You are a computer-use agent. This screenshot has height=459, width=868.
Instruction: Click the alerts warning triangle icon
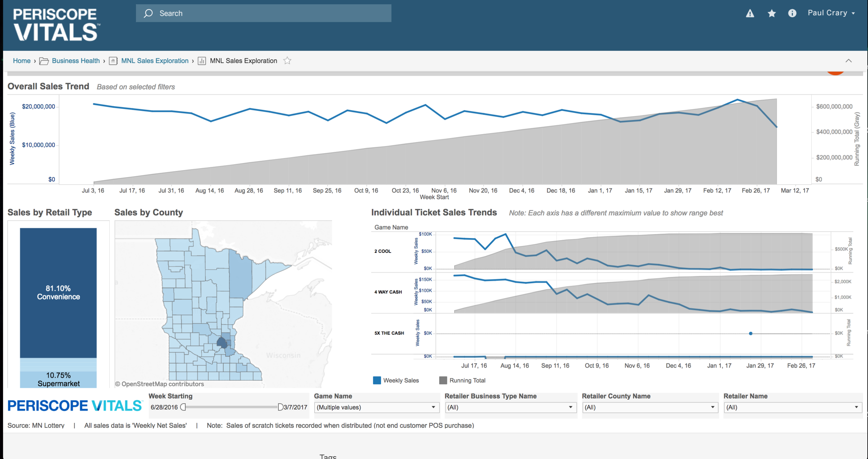click(x=750, y=14)
